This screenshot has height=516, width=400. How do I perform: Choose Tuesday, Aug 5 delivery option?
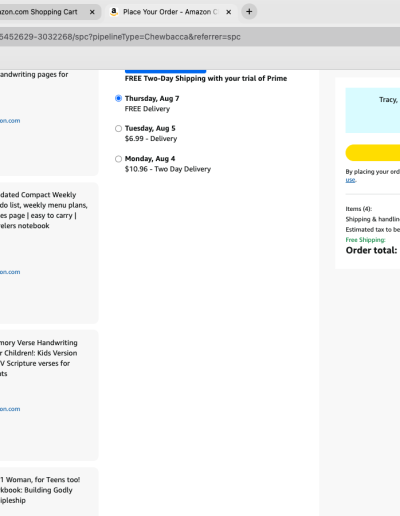(118, 128)
